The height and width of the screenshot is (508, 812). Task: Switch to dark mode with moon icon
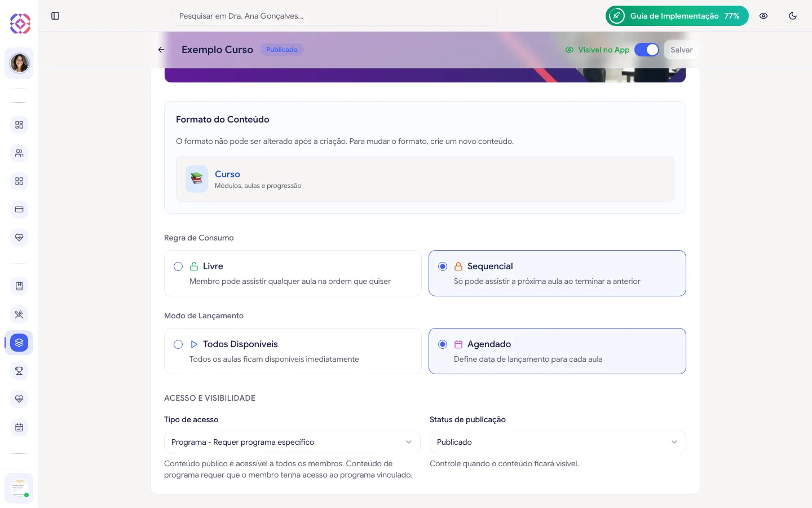point(793,16)
